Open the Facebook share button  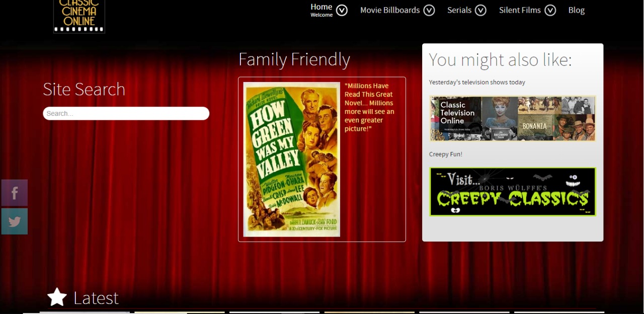[x=15, y=193]
